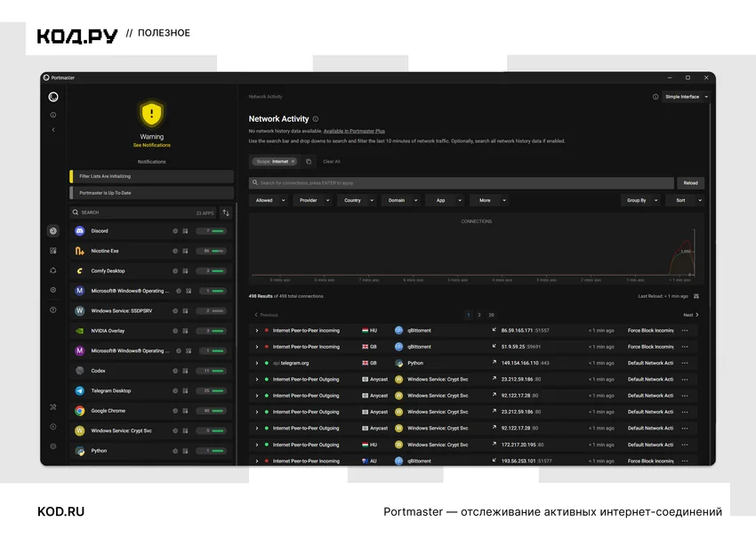Image resolution: width=756 pixels, height=538 pixels.
Task: Click the Discord connections count bar
Action: 211,231
